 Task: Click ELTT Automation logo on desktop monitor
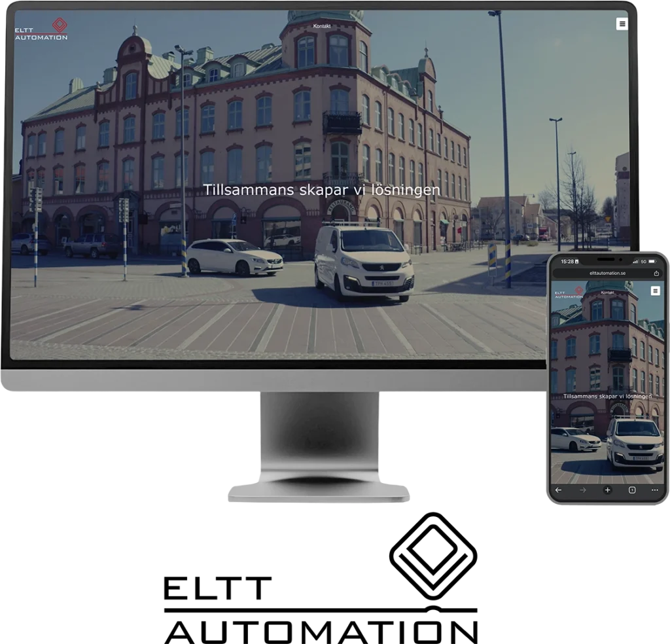pyautogui.click(x=42, y=29)
